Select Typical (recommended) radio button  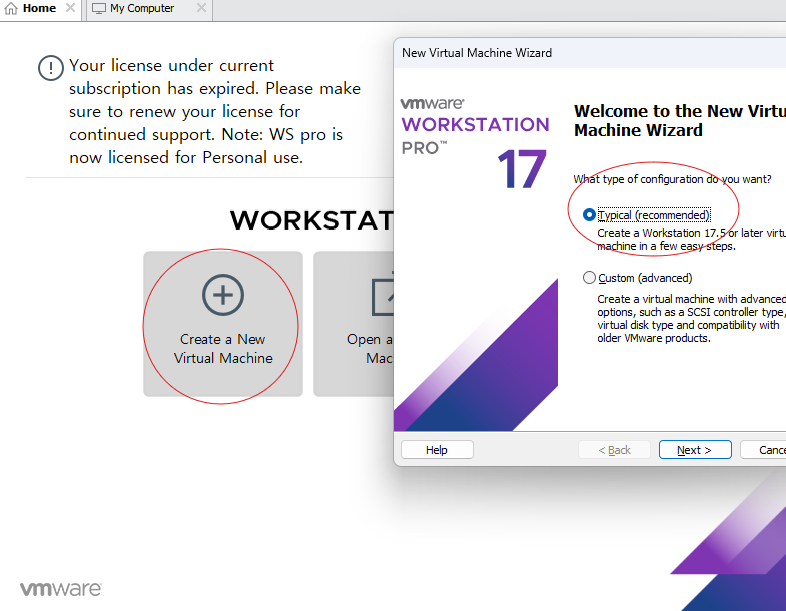tap(590, 215)
